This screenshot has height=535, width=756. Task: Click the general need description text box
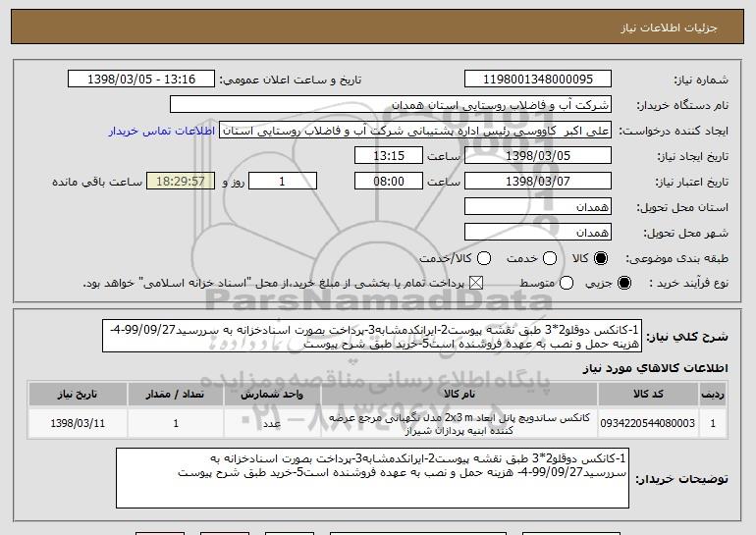[x=372, y=336]
